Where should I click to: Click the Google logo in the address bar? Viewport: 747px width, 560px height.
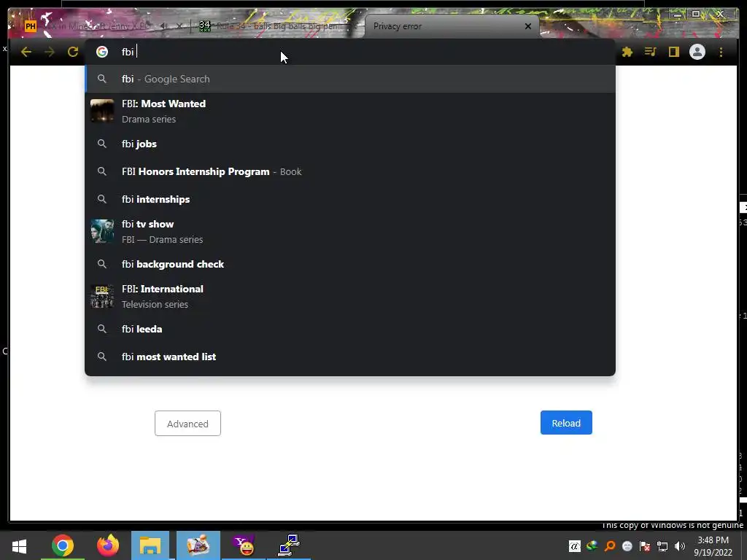click(102, 52)
